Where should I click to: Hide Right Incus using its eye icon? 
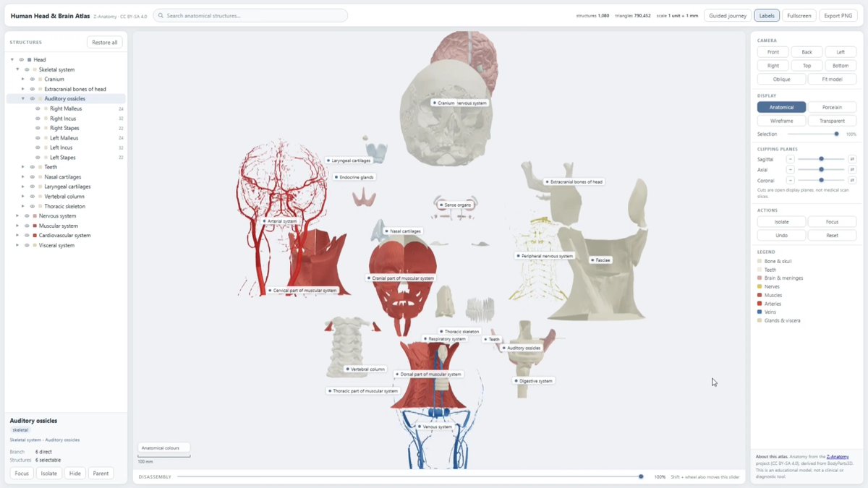click(x=38, y=119)
